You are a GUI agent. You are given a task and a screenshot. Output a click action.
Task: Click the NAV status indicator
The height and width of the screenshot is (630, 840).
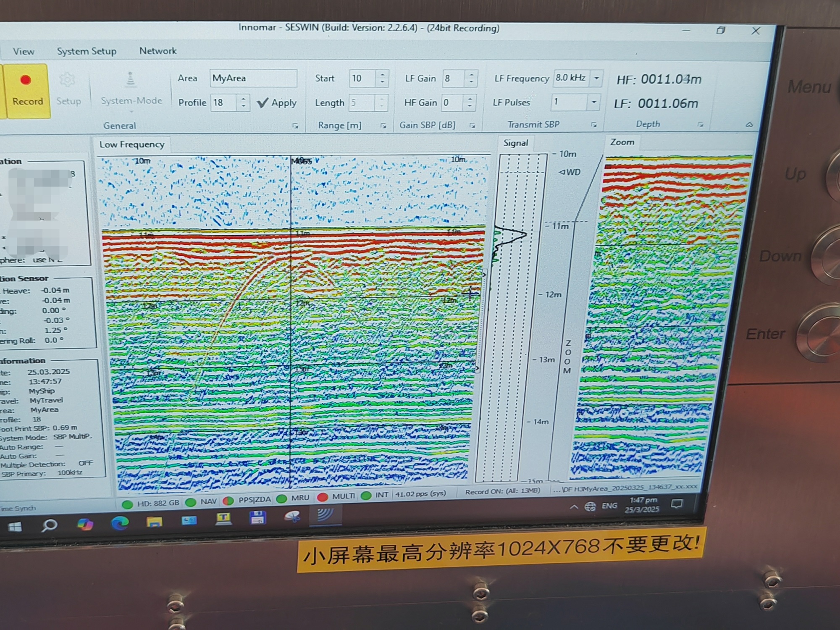coord(202,501)
